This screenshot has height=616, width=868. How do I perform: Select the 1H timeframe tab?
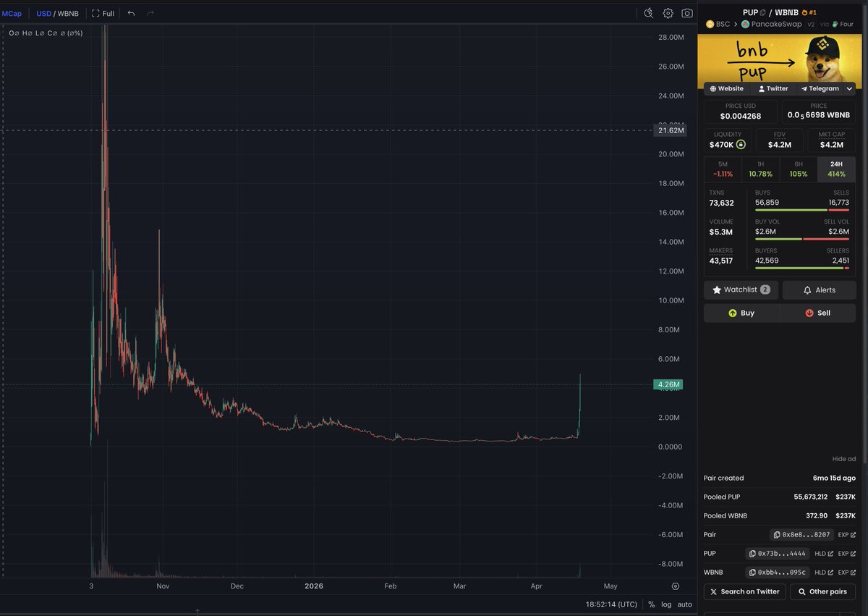[x=760, y=169]
